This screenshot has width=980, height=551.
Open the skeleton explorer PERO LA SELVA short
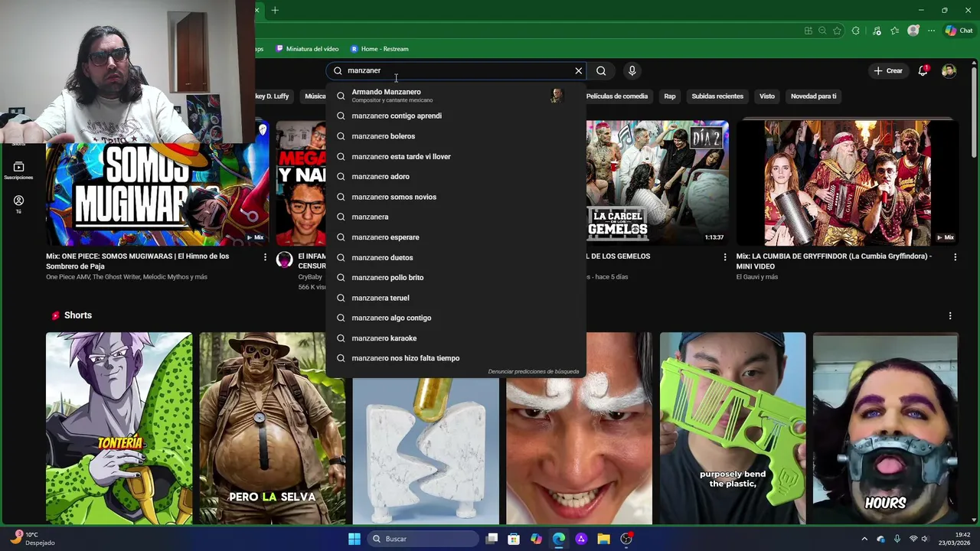[272, 428]
